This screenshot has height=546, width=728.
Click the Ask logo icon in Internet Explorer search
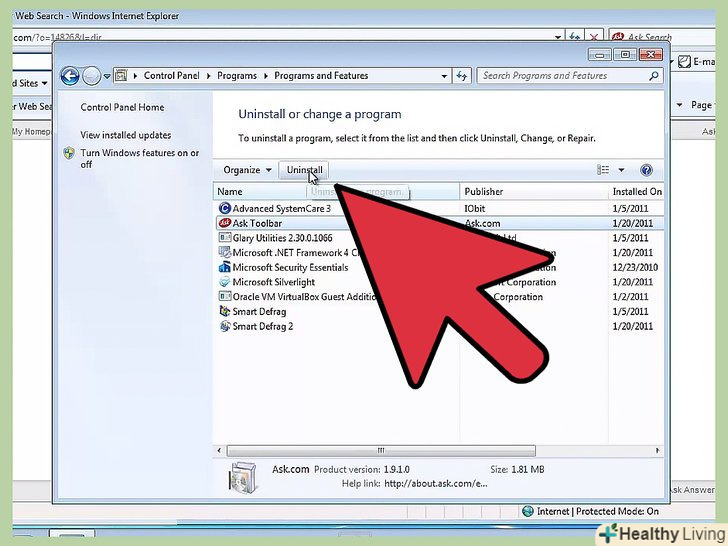618,36
